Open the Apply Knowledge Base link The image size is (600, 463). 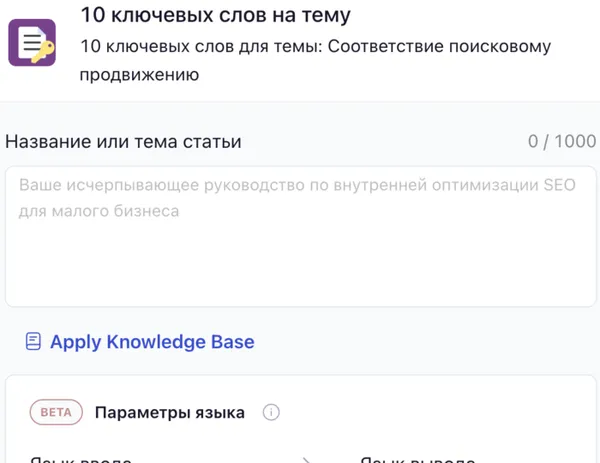[x=152, y=342]
